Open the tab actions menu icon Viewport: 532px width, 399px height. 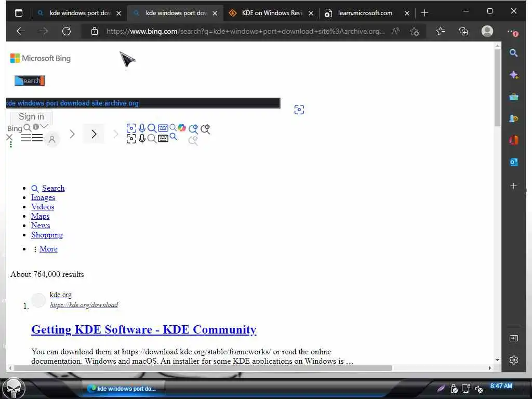19,13
